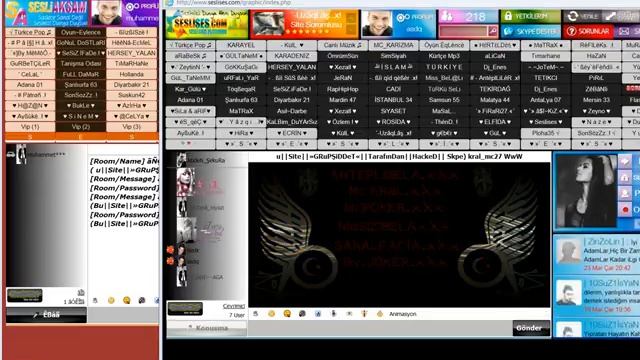Click the red record dot icon
The image size is (640, 360).
[x=625, y=209]
